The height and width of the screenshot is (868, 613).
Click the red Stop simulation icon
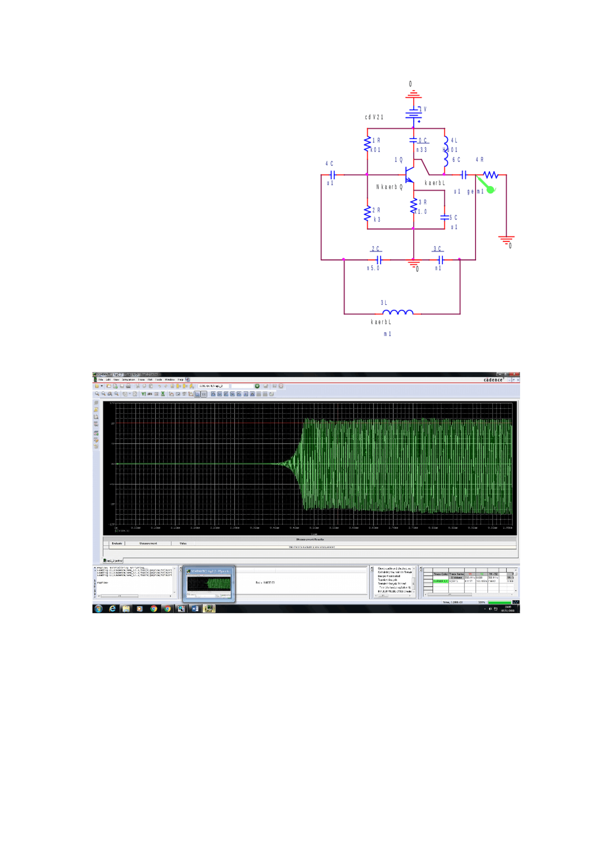pos(281,386)
